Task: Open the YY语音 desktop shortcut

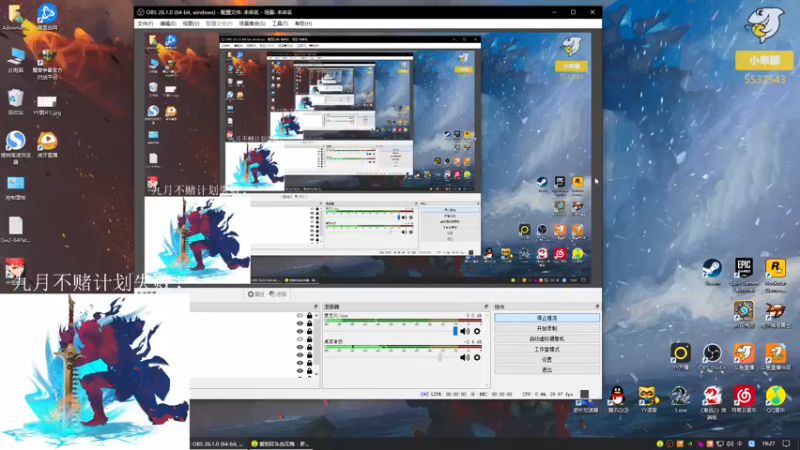Action: (x=648, y=399)
